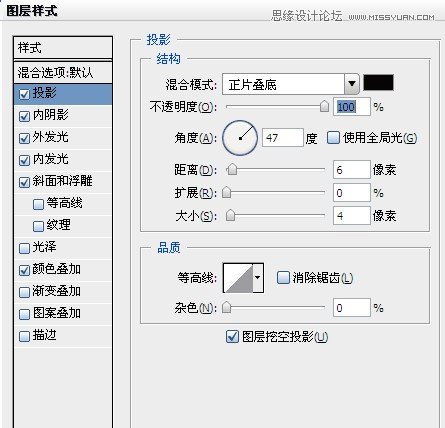Click the size field showing 4

click(x=352, y=216)
